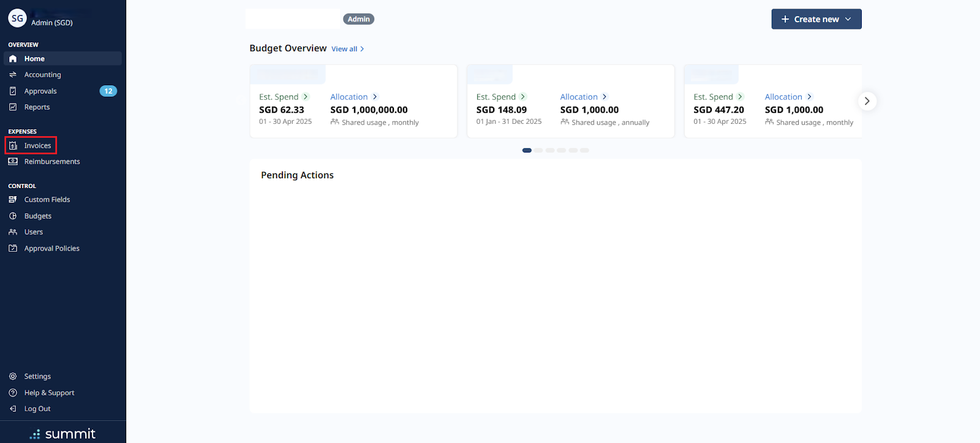Click the Accounting arrows icon
Image resolution: width=980 pixels, height=443 pixels.
tap(13, 75)
